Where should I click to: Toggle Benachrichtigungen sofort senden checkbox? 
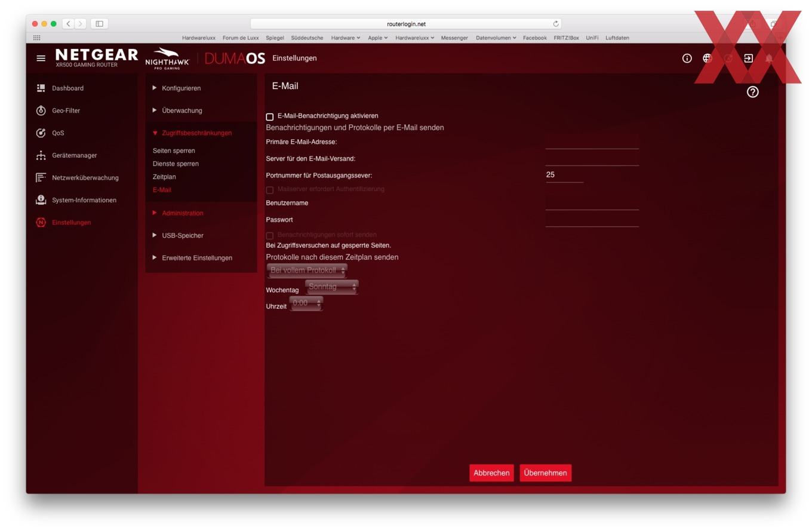coord(269,235)
